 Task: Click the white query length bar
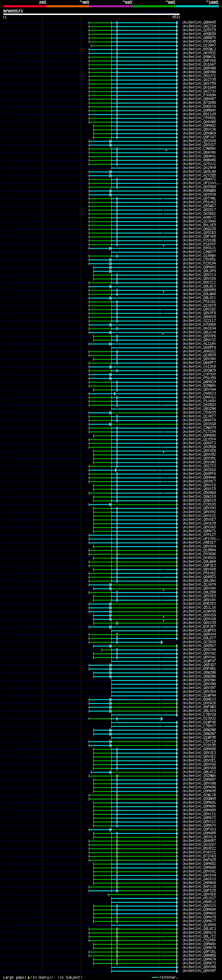92,14
